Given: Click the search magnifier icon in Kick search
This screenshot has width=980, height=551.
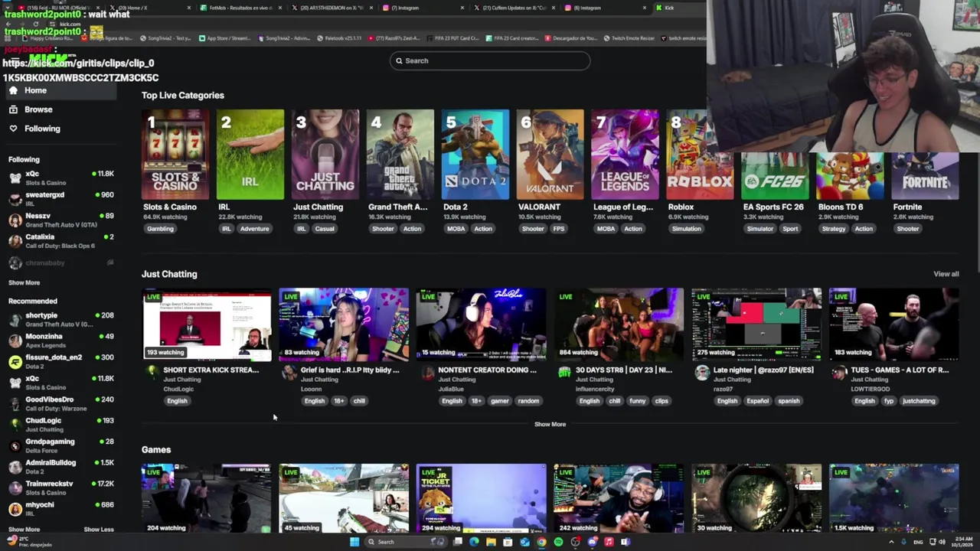Looking at the screenshot, I should [399, 60].
